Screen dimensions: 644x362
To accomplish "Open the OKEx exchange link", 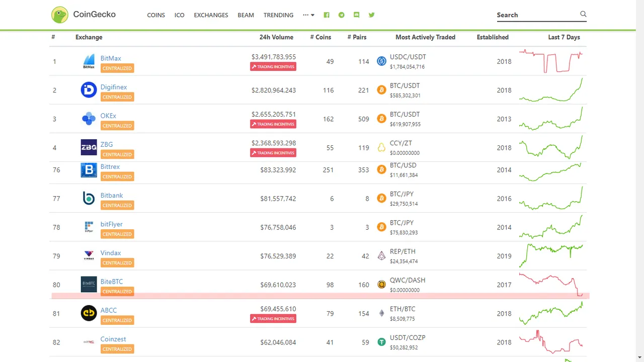I will point(108,116).
